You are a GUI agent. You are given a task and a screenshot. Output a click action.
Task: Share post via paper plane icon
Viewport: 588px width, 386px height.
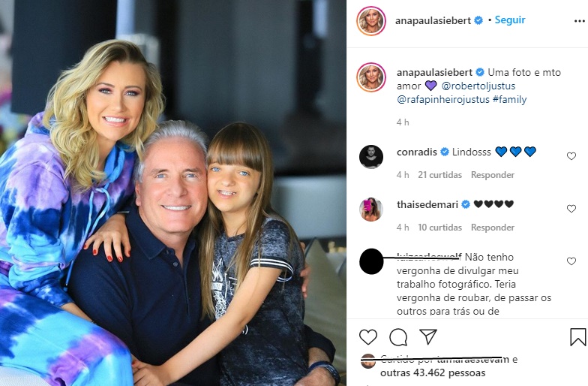pyautogui.click(x=427, y=336)
